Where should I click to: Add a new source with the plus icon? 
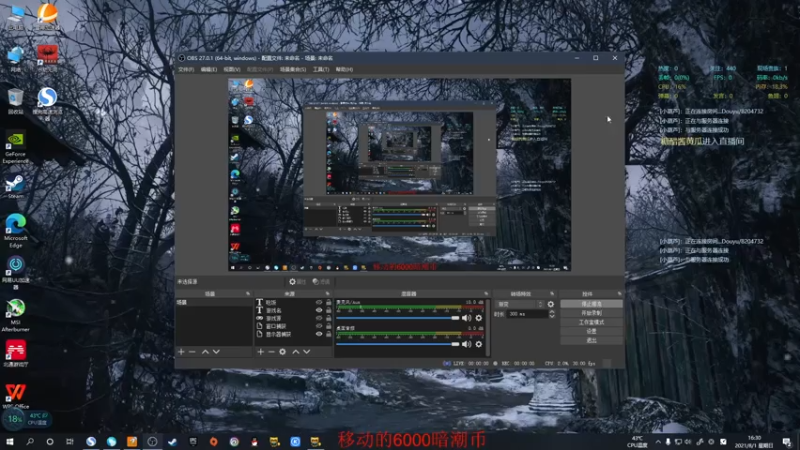[260, 352]
